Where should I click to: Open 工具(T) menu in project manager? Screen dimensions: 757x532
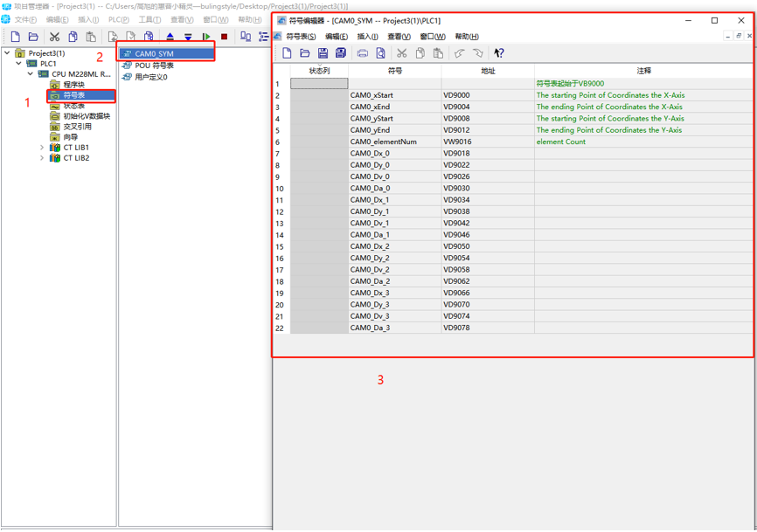pyautogui.click(x=149, y=20)
